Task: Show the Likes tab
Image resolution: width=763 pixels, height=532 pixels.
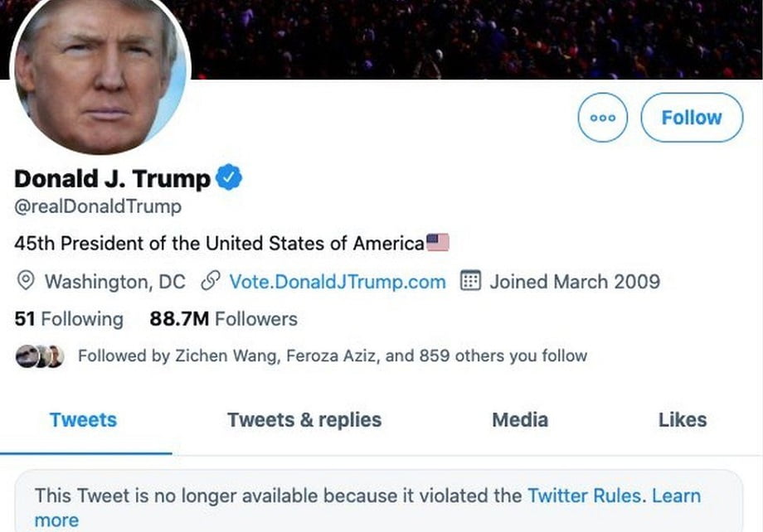Action: pyautogui.click(x=682, y=419)
